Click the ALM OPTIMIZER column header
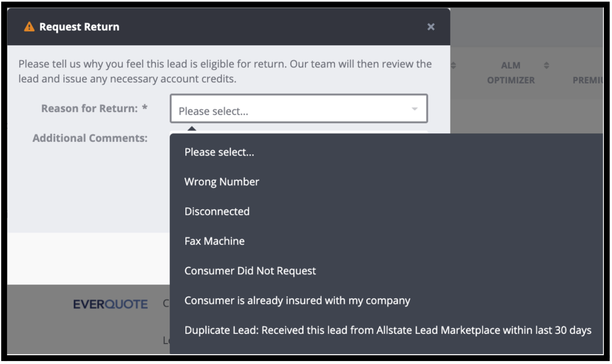Image resolution: width=612 pixels, height=364 pixels. [511, 73]
